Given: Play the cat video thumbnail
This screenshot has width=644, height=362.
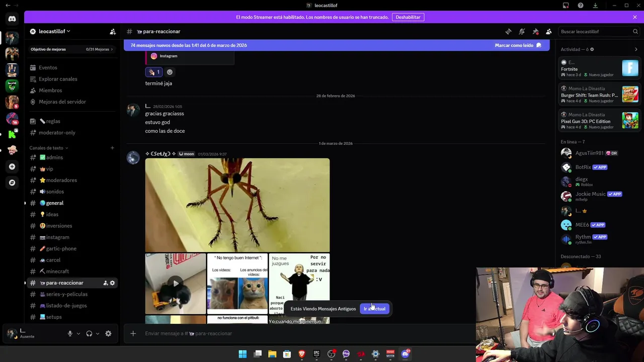Looking at the screenshot, I should pyautogui.click(x=176, y=284).
